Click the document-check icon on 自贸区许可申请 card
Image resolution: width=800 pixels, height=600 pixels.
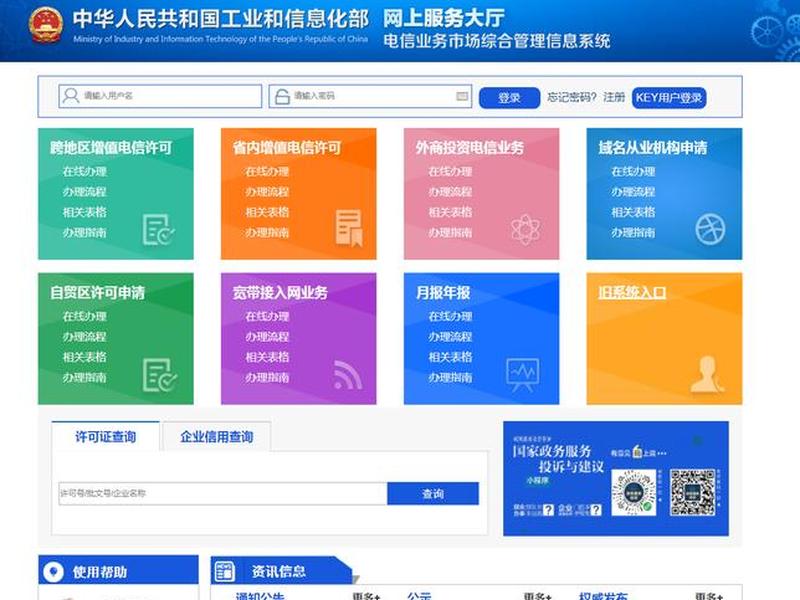click(x=159, y=375)
